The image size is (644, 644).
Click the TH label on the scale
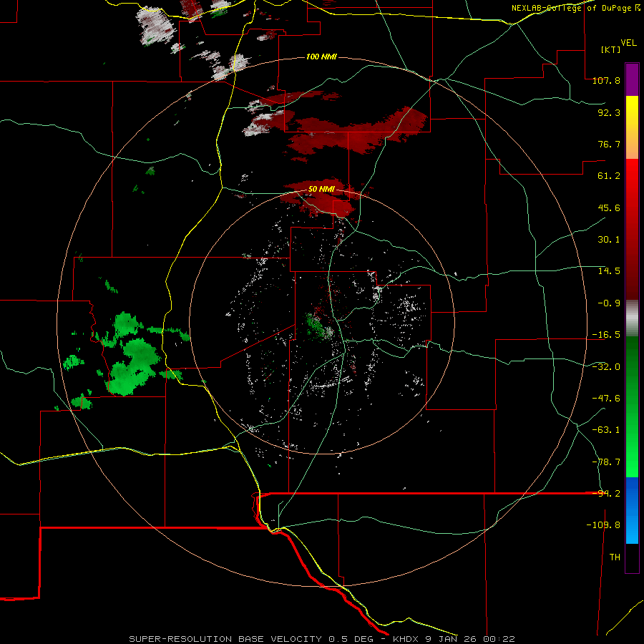tap(615, 557)
